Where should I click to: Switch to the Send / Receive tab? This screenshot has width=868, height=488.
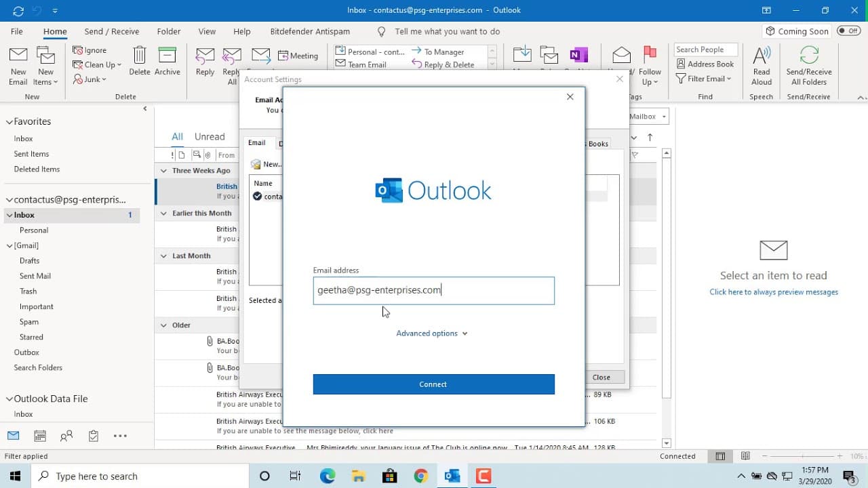tap(112, 31)
